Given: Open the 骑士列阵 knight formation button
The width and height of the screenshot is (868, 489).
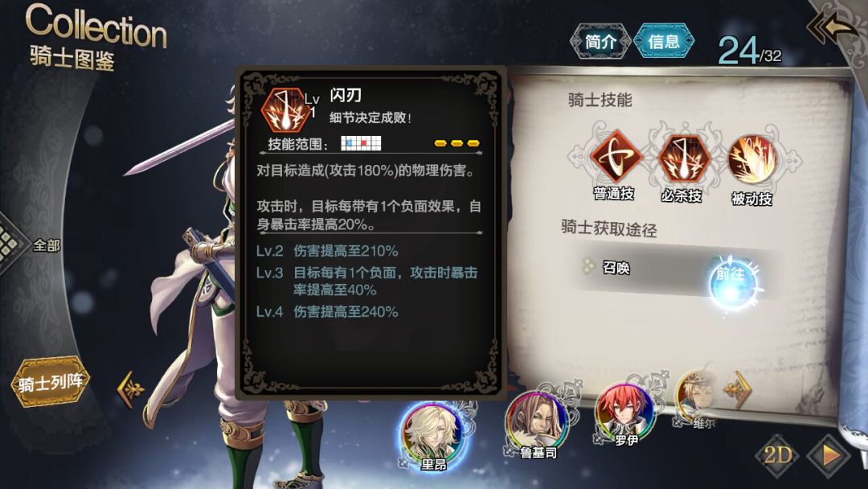Looking at the screenshot, I should point(51,382).
